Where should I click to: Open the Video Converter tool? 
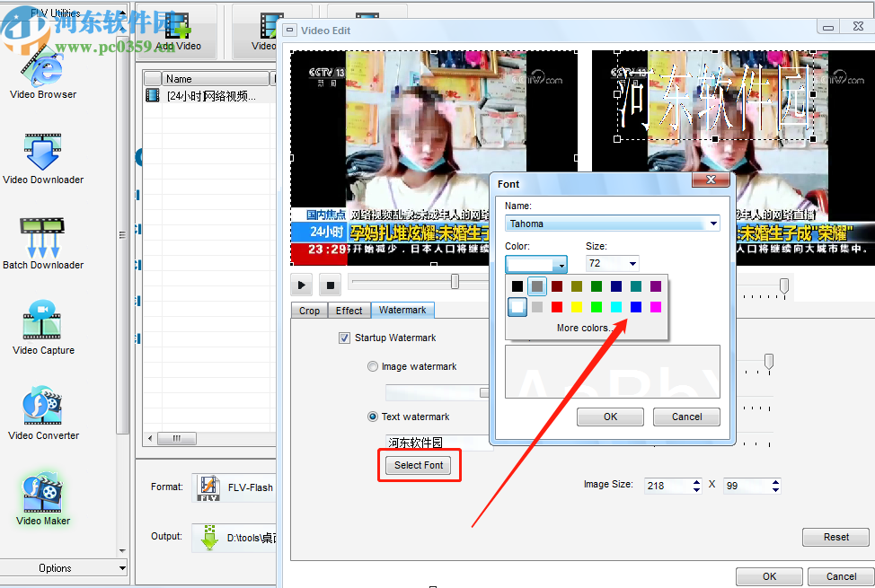click(x=43, y=414)
